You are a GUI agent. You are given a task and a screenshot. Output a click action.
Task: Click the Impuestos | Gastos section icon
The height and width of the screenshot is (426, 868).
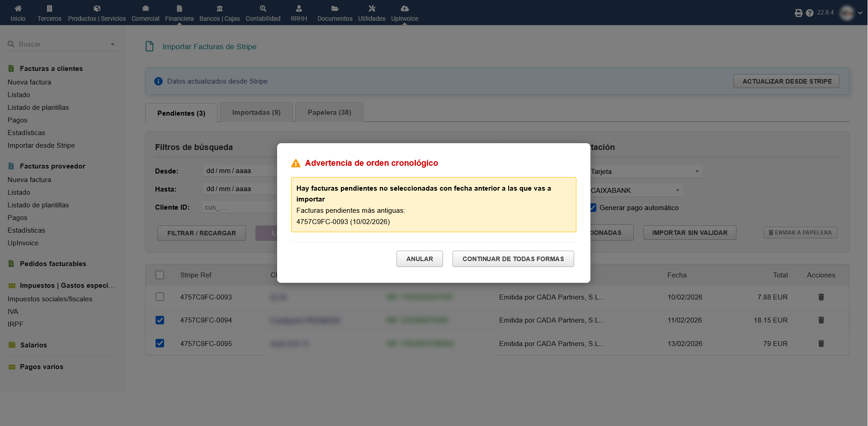(x=12, y=286)
